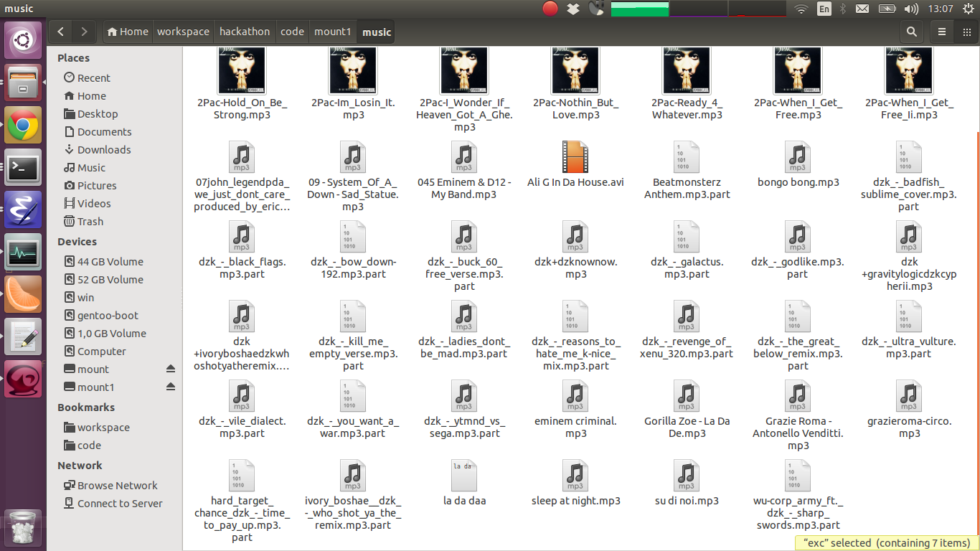Click the Home breadcrumb button
This screenshot has width=980, height=551.
pos(128,32)
